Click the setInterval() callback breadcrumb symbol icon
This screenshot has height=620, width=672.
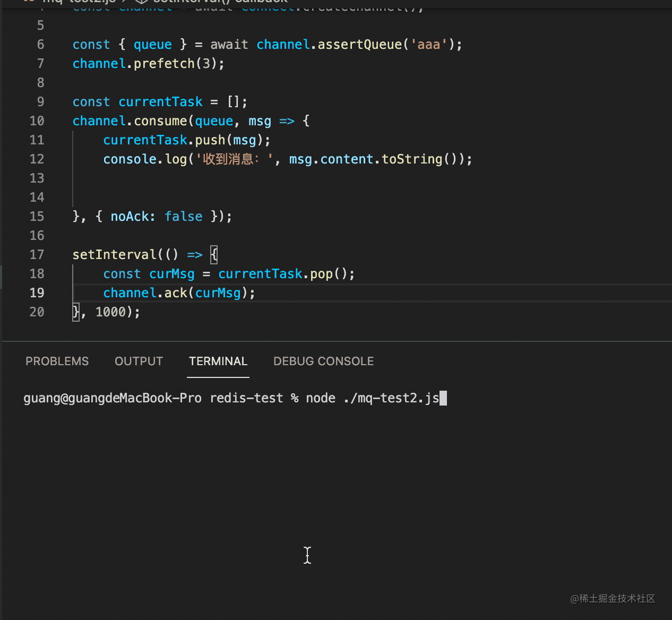tap(141, 2)
